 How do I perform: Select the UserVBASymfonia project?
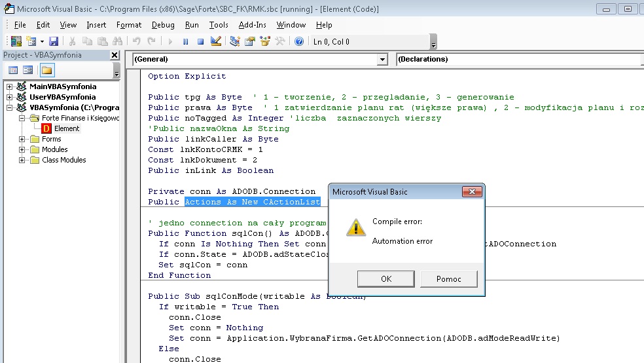pyautogui.click(x=62, y=97)
